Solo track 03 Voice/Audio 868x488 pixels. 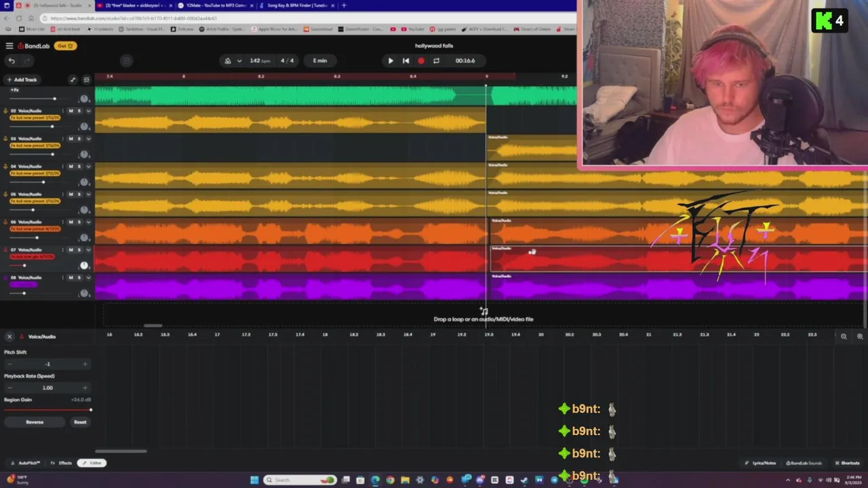pyautogui.click(x=79, y=138)
